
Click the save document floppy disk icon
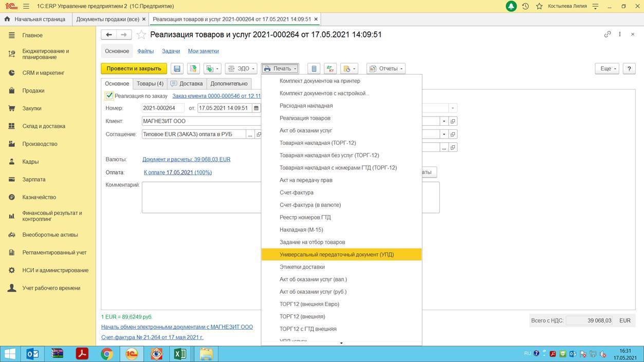(177, 68)
